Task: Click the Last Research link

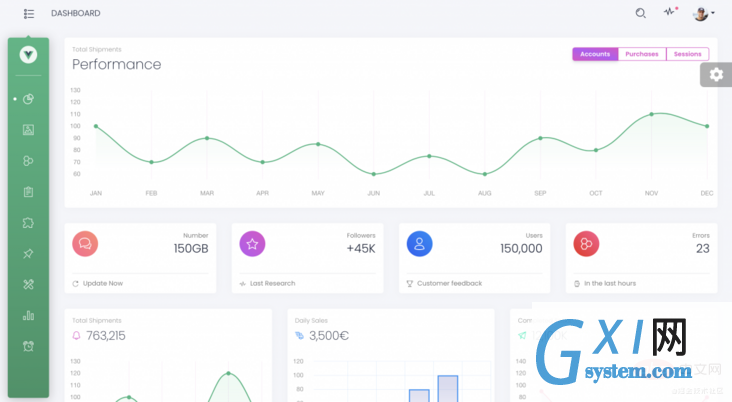Action: click(x=273, y=283)
